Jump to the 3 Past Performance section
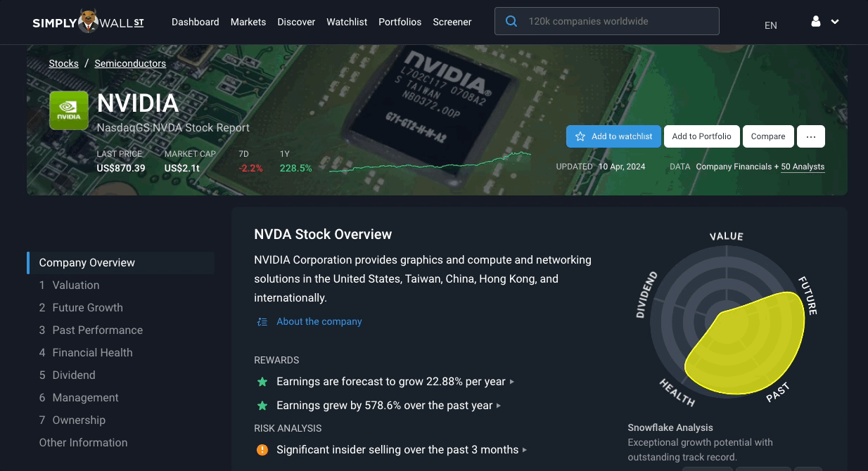 tap(91, 330)
